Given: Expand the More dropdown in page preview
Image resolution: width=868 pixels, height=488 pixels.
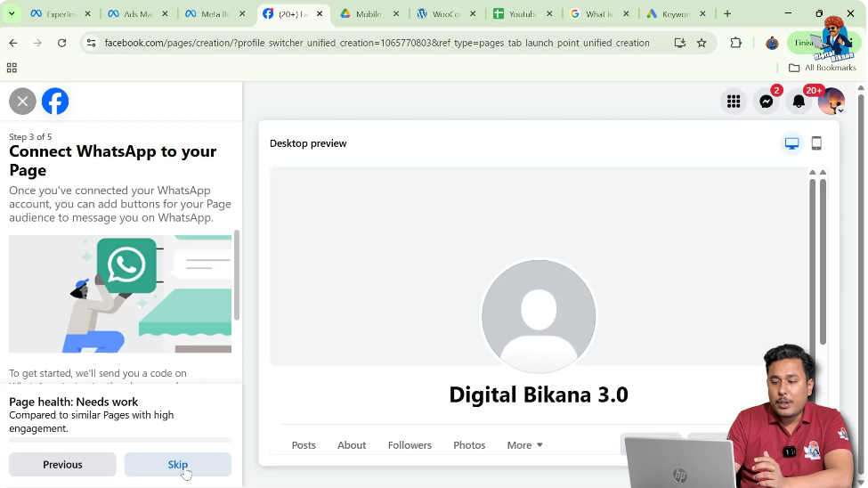Looking at the screenshot, I should coord(524,445).
